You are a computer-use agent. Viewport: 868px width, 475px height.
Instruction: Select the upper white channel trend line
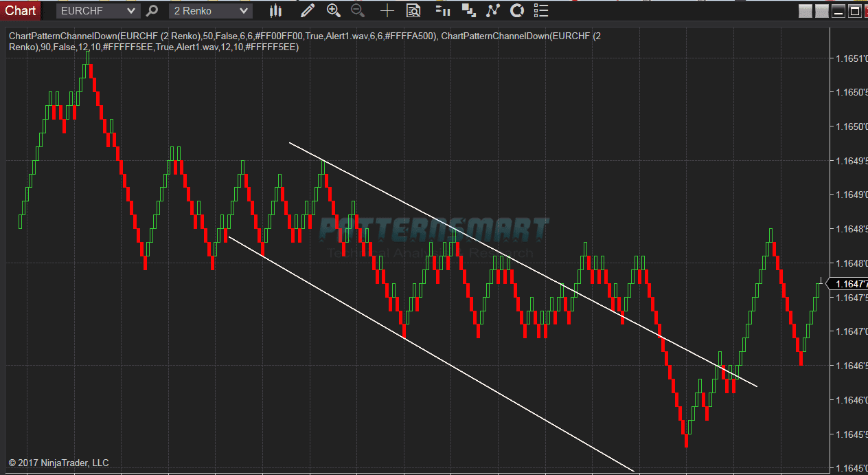(x=523, y=264)
